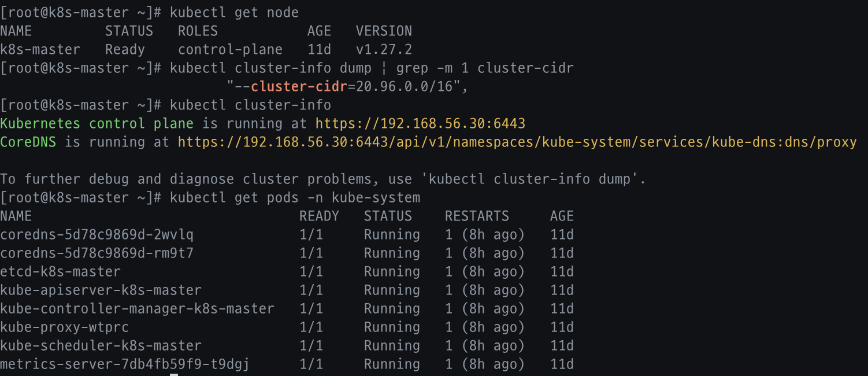Open the CoreDNS kube-dns proxy URL

coord(517,142)
